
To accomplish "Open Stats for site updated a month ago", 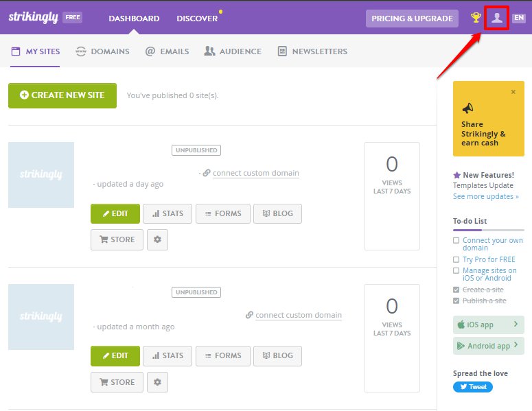I will pos(167,356).
